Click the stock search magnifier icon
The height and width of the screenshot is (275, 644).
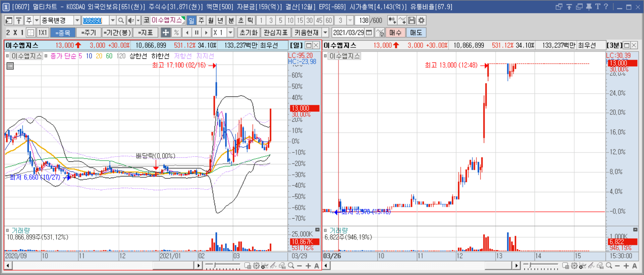121,20
